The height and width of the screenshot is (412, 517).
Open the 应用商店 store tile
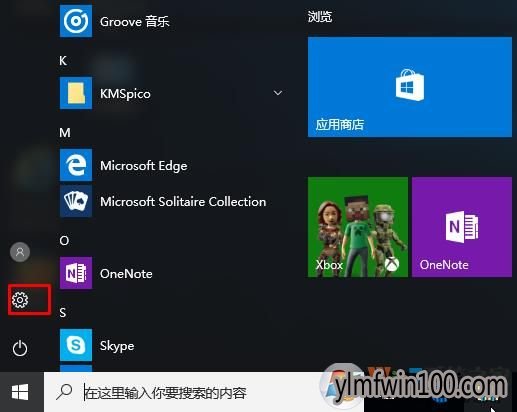coord(410,87)
